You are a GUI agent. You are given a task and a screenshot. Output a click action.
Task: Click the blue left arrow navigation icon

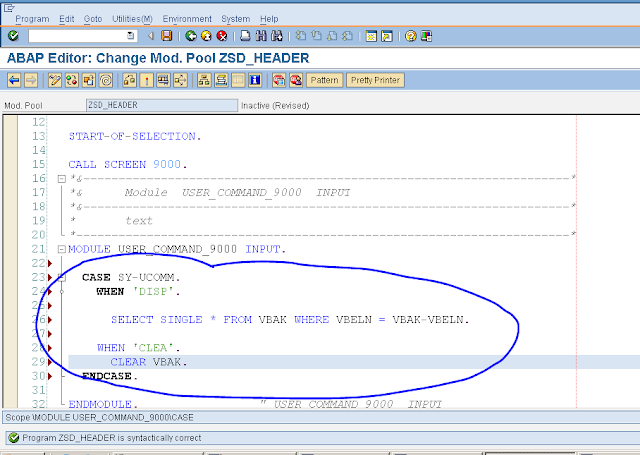coord(14,80)
